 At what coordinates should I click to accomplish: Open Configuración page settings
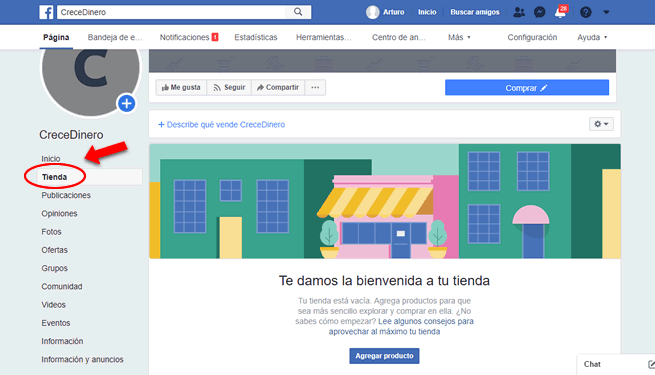click(532, 37)
